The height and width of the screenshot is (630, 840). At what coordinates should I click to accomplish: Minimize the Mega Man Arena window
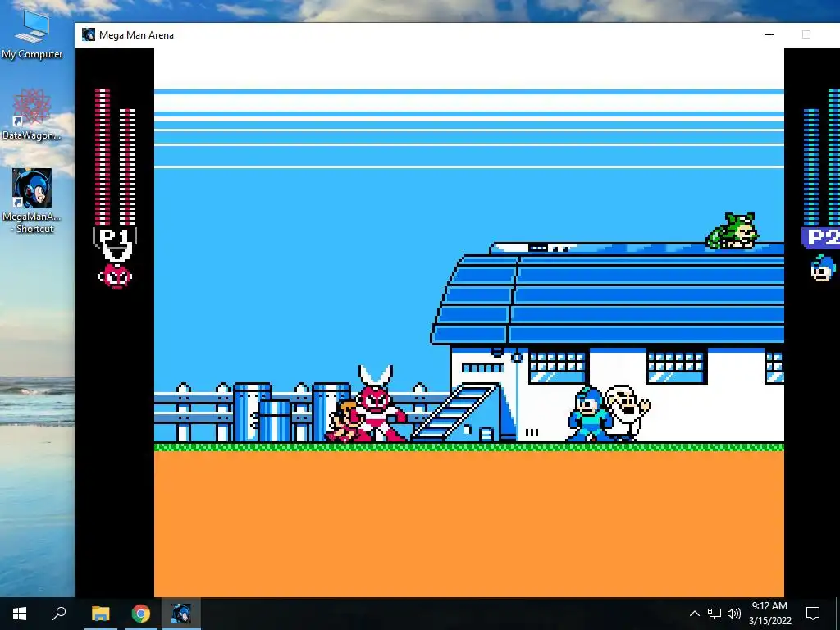pos(769,34)
